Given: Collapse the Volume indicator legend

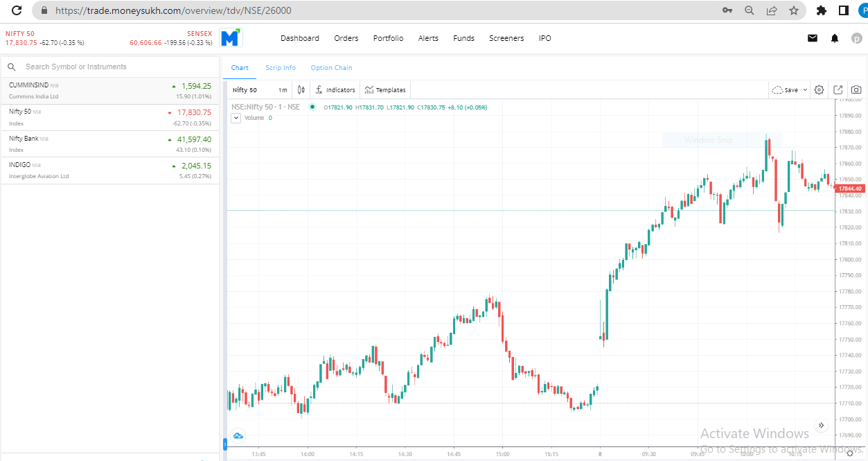Looking at the screenshot, I should click(x=236, y=118).
